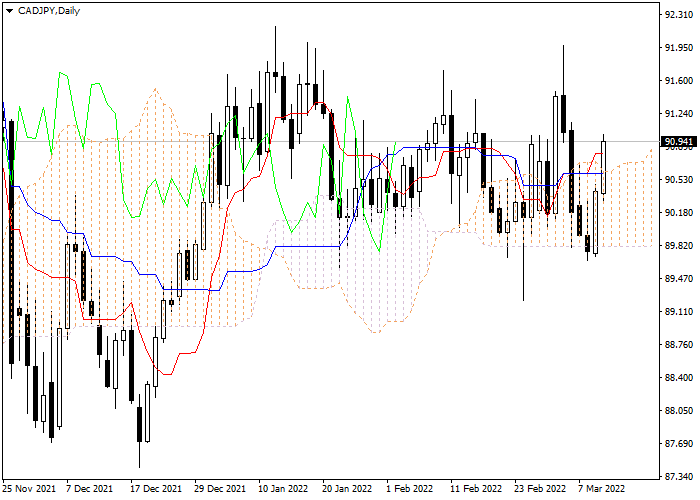Click the 88.760 price scale label

coord(679,345)
